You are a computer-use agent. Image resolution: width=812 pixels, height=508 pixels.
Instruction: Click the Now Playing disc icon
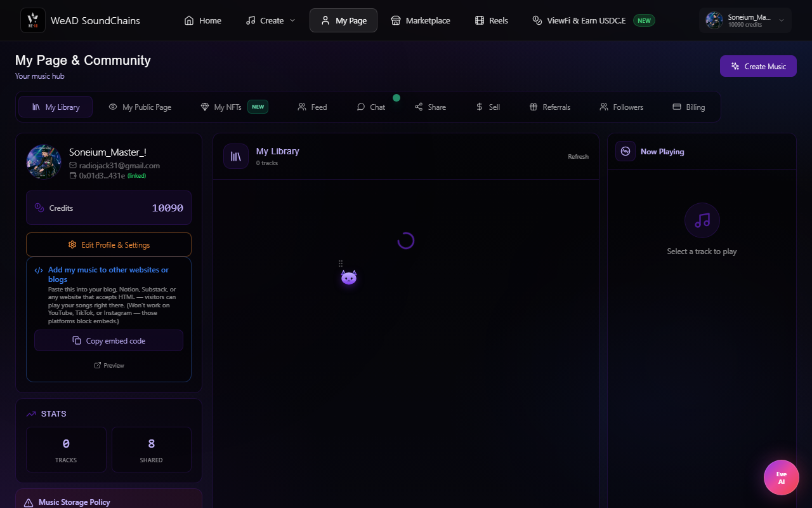pos(625,151)
